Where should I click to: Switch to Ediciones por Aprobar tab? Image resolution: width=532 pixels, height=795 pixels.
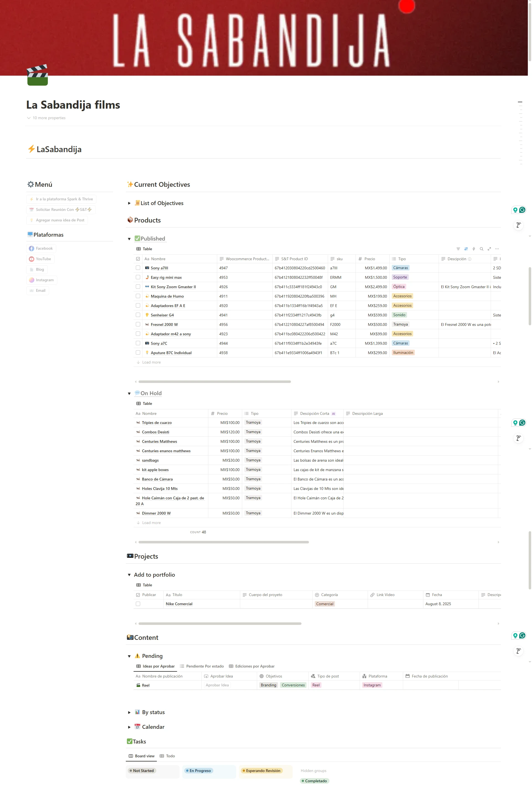pos(252,666)
